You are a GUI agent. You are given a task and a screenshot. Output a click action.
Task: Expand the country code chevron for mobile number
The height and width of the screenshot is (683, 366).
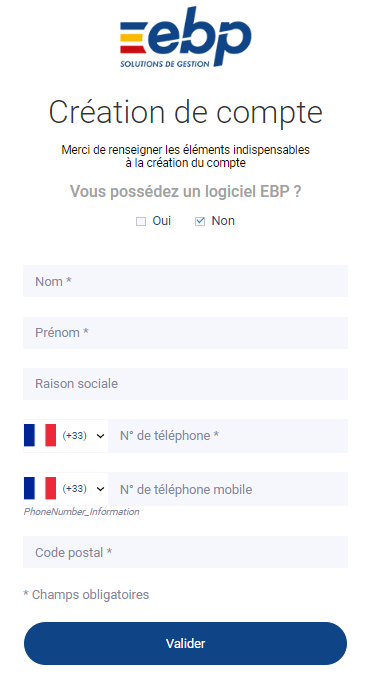(101, 489)
